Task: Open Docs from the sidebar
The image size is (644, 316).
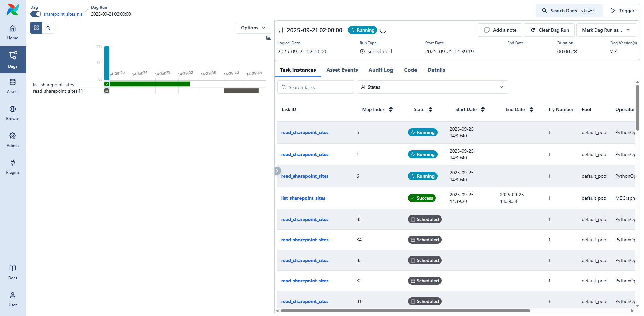Action: (13, 273)
